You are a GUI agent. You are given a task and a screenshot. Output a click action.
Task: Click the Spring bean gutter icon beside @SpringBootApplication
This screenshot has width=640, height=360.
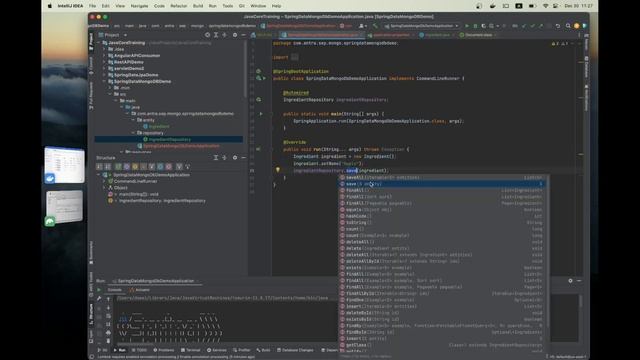[x=258, y=71]
